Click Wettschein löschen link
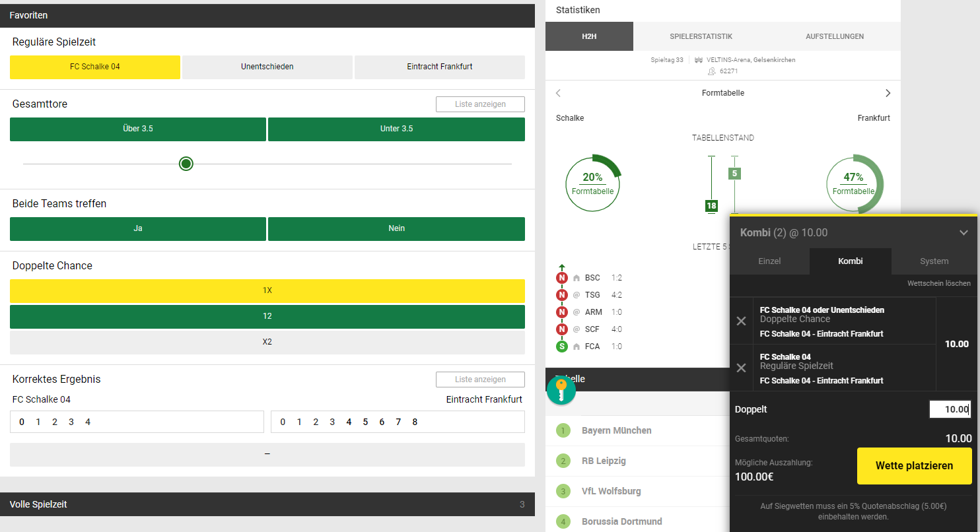The width and height of the screenshot is (980, 532). [x=939, y=283]
